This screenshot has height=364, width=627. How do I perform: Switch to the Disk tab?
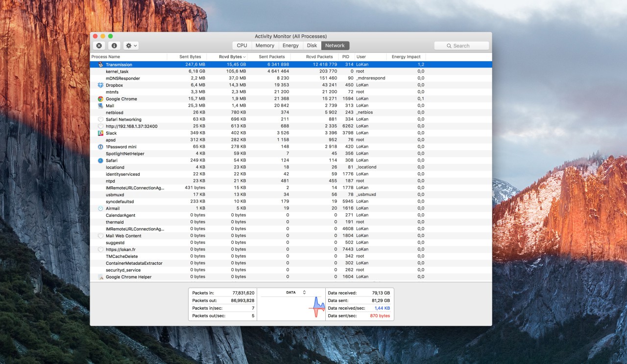[x=312, y=45]
